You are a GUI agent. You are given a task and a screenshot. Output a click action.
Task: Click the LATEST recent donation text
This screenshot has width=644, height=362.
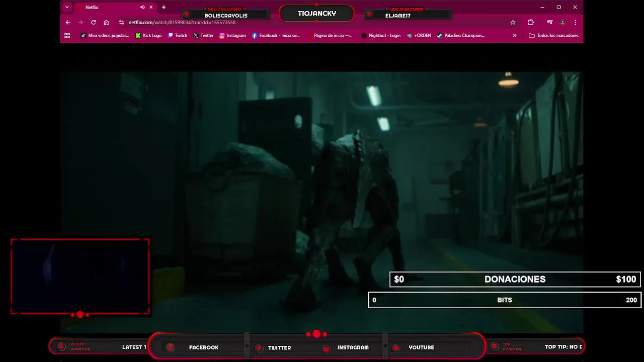coord(134,347)
